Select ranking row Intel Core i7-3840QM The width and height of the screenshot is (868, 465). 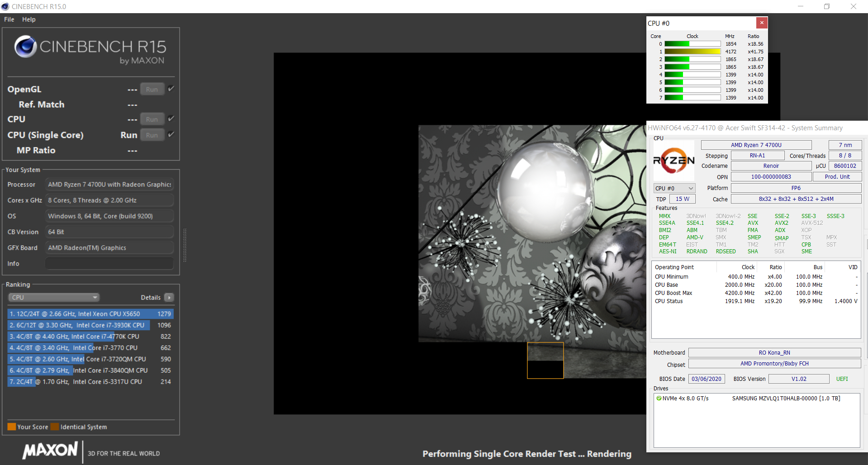90,370
